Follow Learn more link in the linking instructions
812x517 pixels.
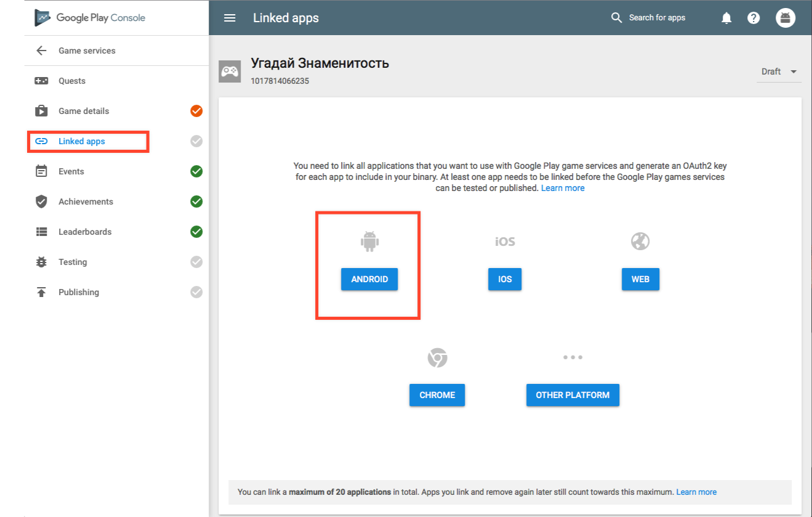coord(563,188)
